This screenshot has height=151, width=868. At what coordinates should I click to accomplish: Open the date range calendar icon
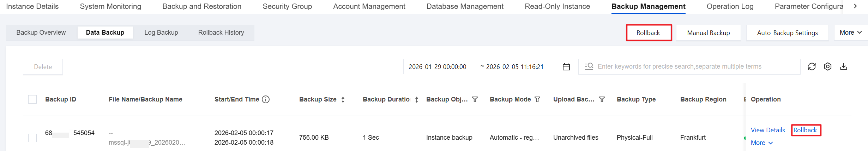point(566,67)
